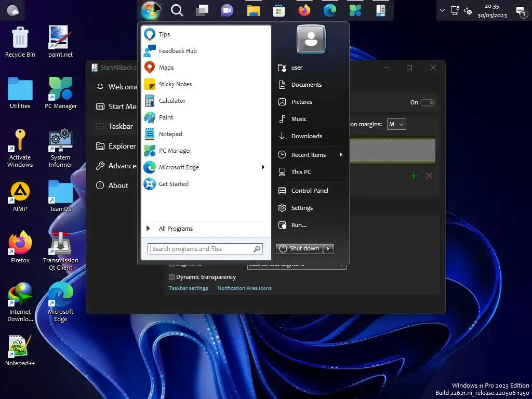Screen dimensions: 532x399
Task: Click the user account picture
Action: click(311, 39)
